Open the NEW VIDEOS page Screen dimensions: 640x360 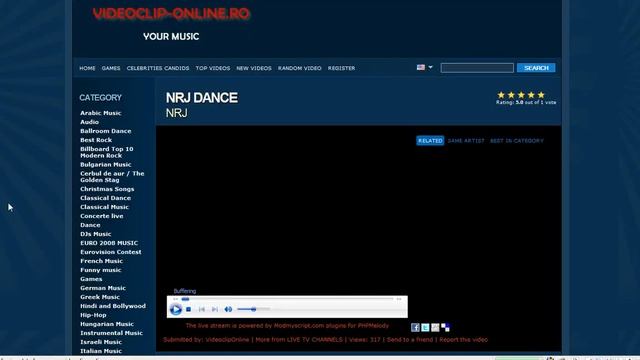(254, 68)
